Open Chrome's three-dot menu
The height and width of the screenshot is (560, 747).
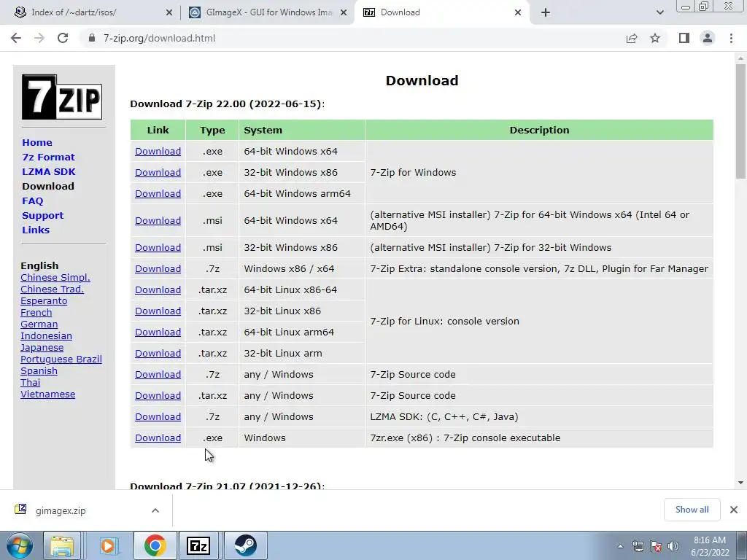click(x=731, y=38)
